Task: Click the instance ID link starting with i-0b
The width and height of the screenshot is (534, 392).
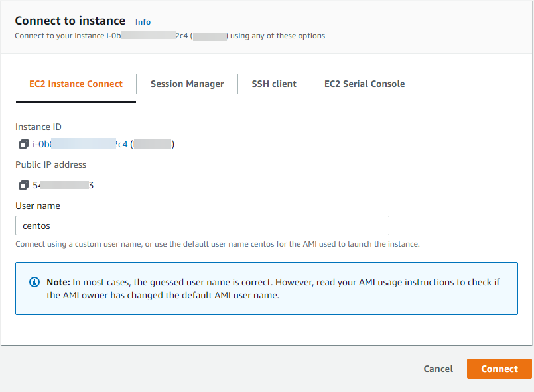Action: click(80, 144)
